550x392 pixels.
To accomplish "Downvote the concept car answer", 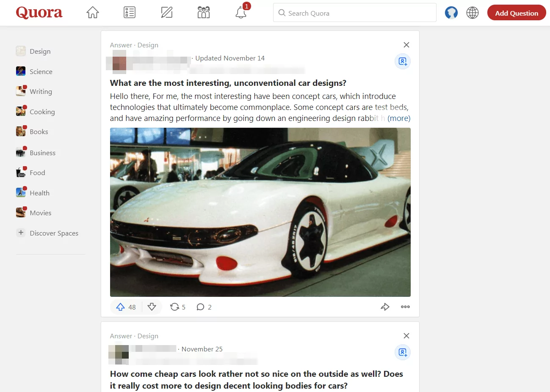I will tap(152, 307).
